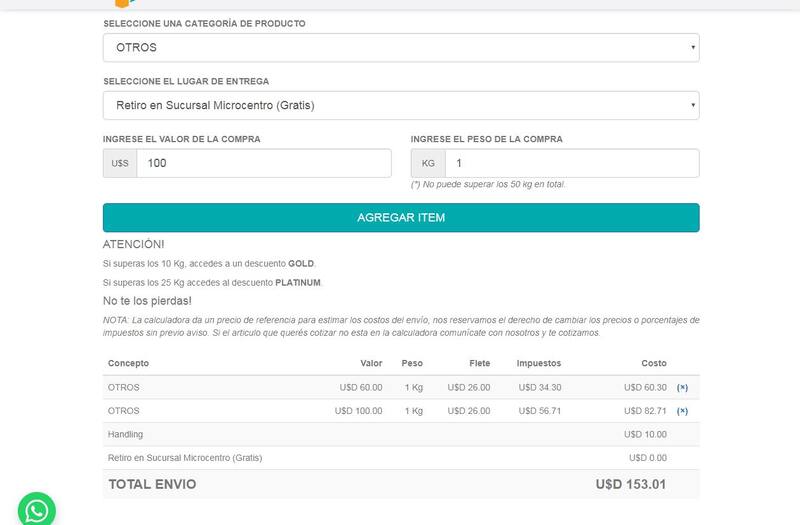Open the WhatsApp chat bubble
Viewport: 800px width, 525px height.
click(37, 510)
